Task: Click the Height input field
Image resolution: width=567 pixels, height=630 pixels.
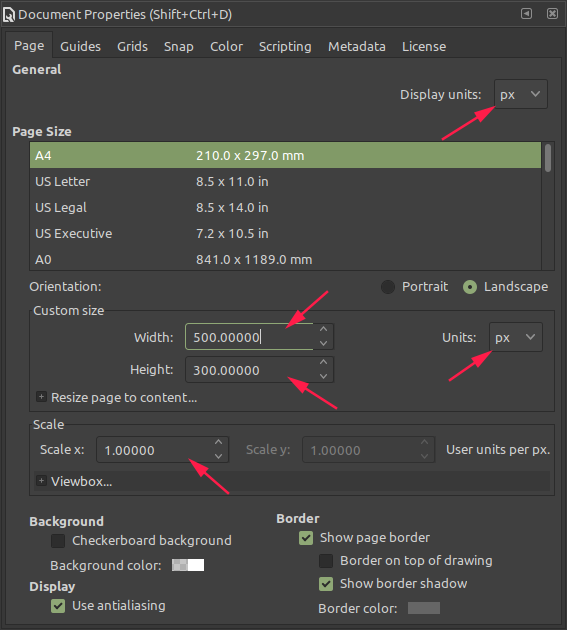Action: [x=249, y=370]
